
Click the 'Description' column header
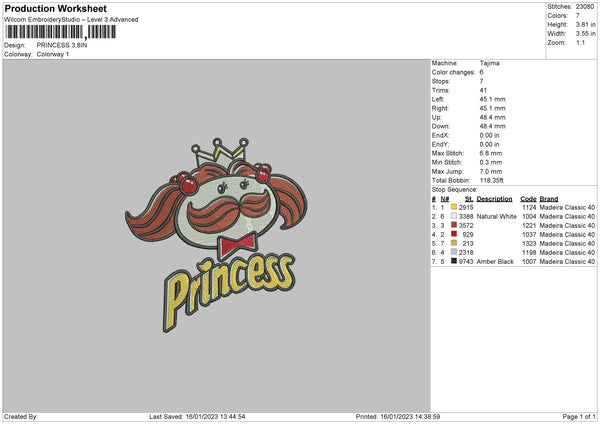(494, 199)
